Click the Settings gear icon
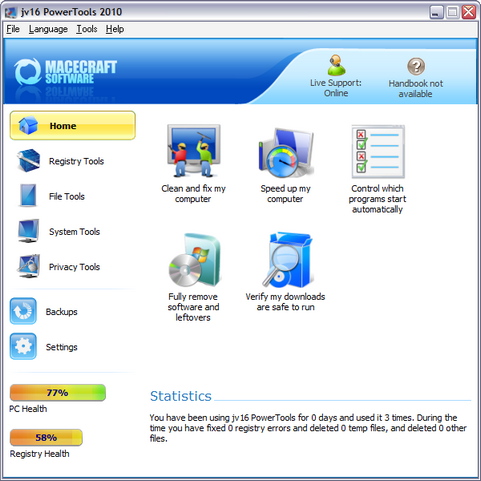The image size is (481, 481). (x=23, y=346)
